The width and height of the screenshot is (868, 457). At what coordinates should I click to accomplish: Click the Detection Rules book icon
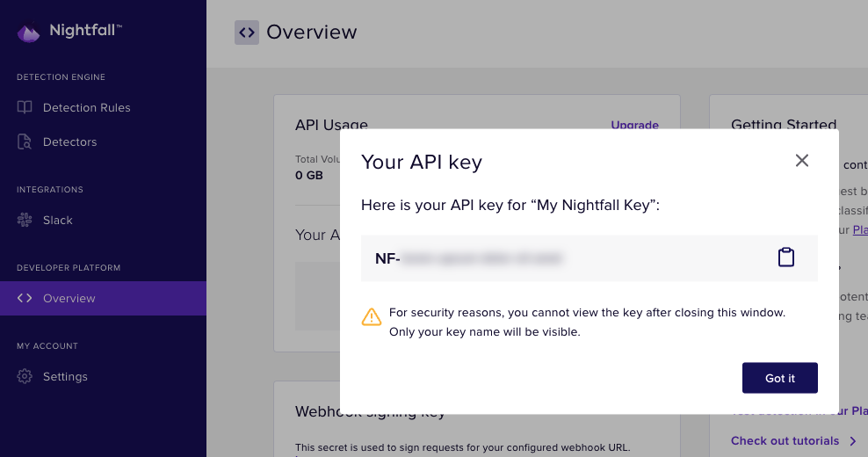point(25,107)
